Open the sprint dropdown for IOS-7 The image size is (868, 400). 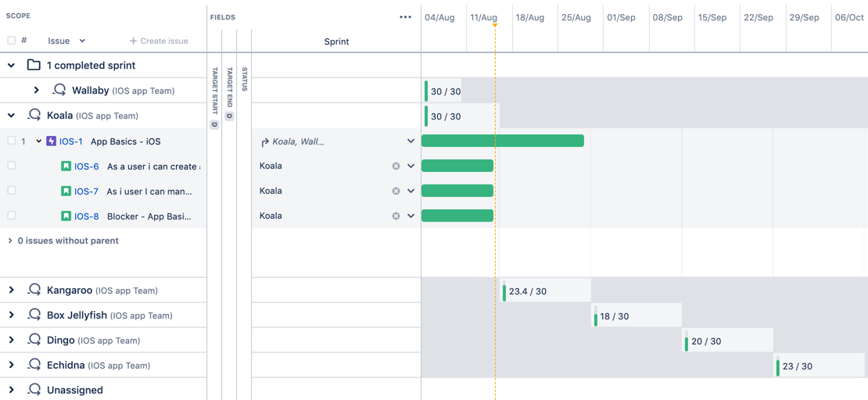[411, 191]
